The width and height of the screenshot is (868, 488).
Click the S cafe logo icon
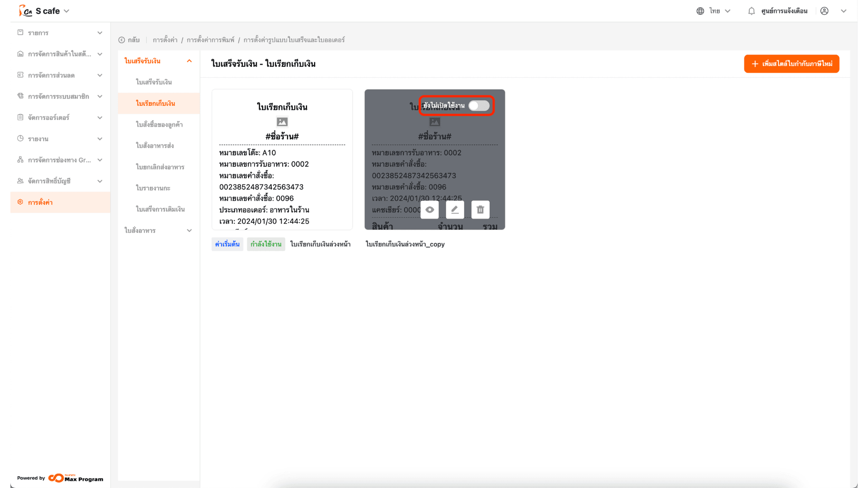25,11
